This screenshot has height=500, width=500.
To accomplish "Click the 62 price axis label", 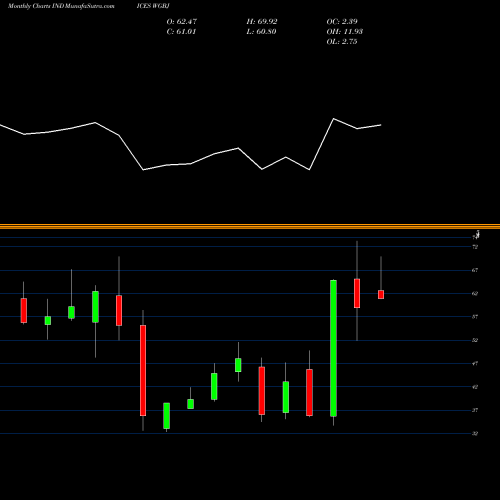I will (x=475, y=294).
